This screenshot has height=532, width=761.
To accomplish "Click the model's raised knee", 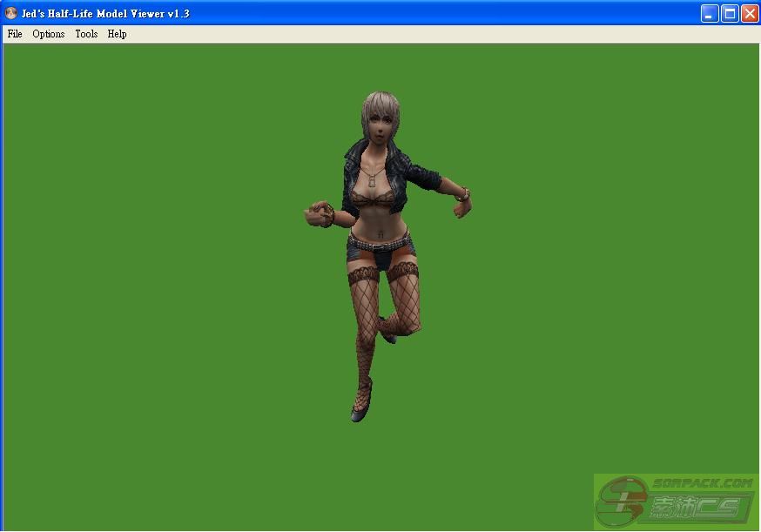I will (x=411, y=324).
